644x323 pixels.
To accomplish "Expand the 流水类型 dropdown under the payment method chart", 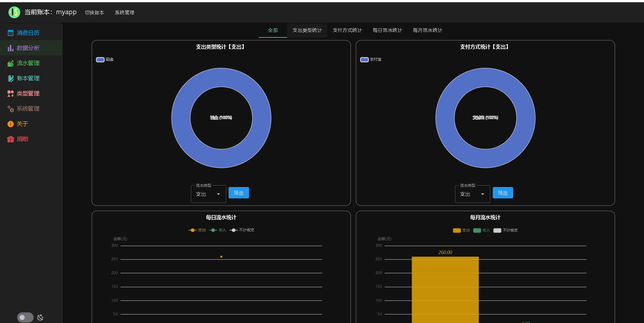I will (x=472, y=194).
